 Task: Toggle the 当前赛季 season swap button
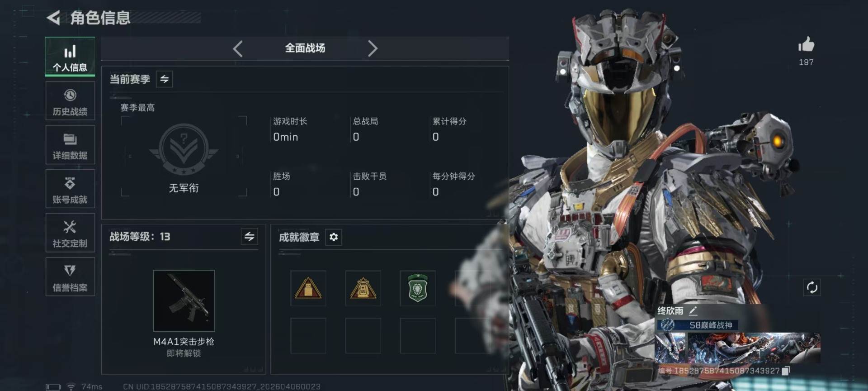point(165,79)
